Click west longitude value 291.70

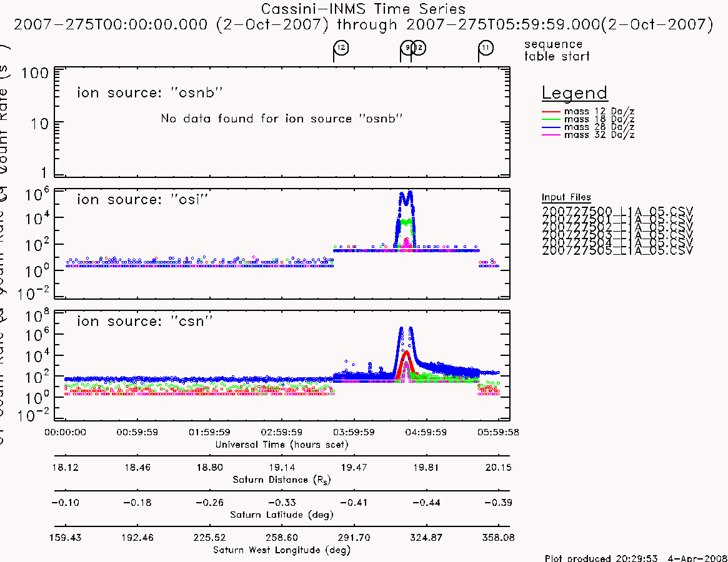point(354,538)
